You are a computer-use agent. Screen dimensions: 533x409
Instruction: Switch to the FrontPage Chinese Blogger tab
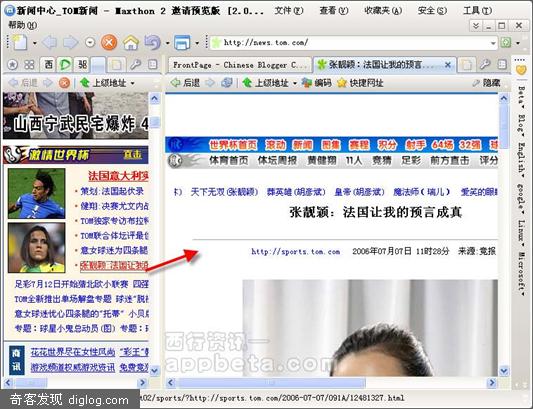click(x=239, y=65)
